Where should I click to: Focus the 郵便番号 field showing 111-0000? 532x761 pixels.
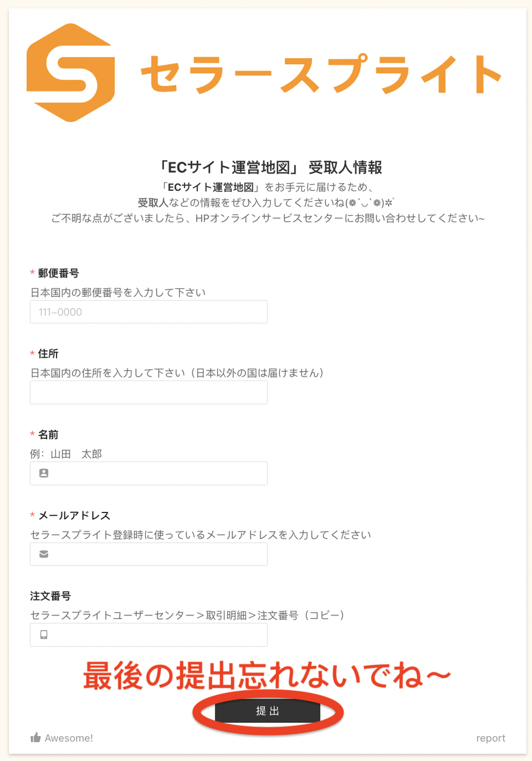pos(149,312)
